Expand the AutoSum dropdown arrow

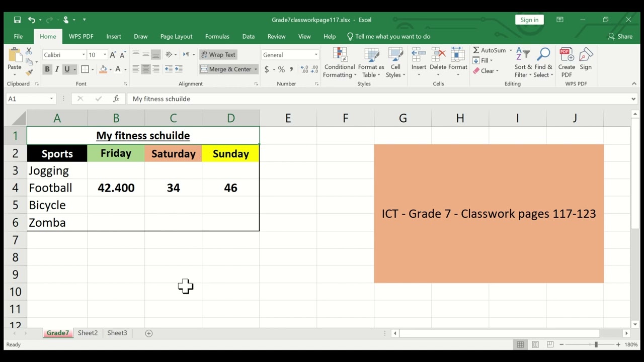[510, 50]
